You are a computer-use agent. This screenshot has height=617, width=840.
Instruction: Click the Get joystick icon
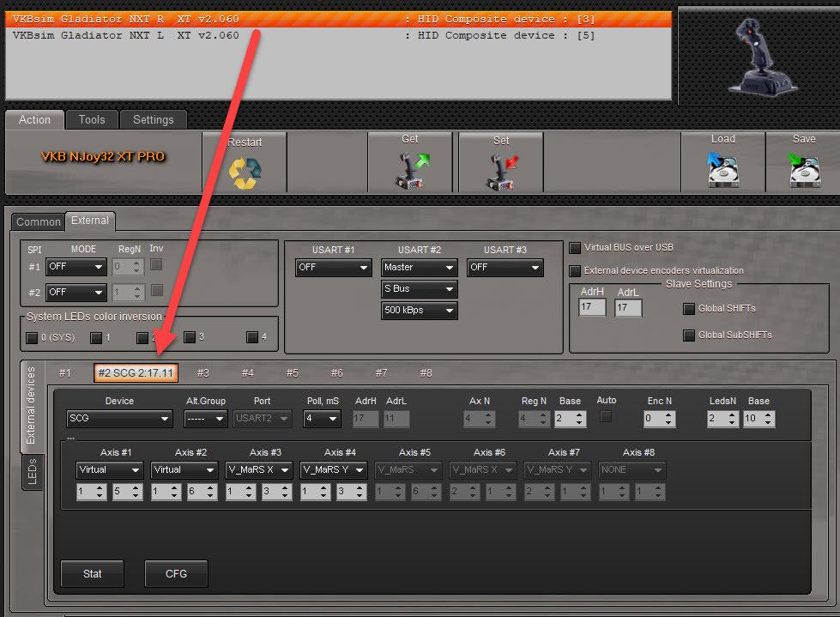pos(412,170)
